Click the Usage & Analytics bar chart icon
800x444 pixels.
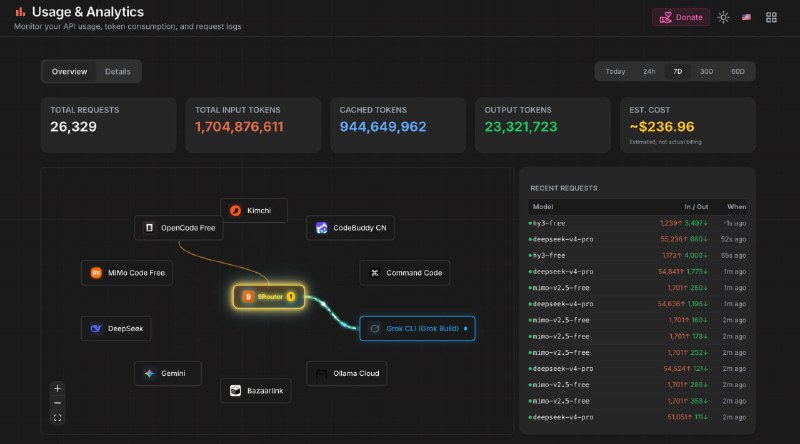(20, 12)
